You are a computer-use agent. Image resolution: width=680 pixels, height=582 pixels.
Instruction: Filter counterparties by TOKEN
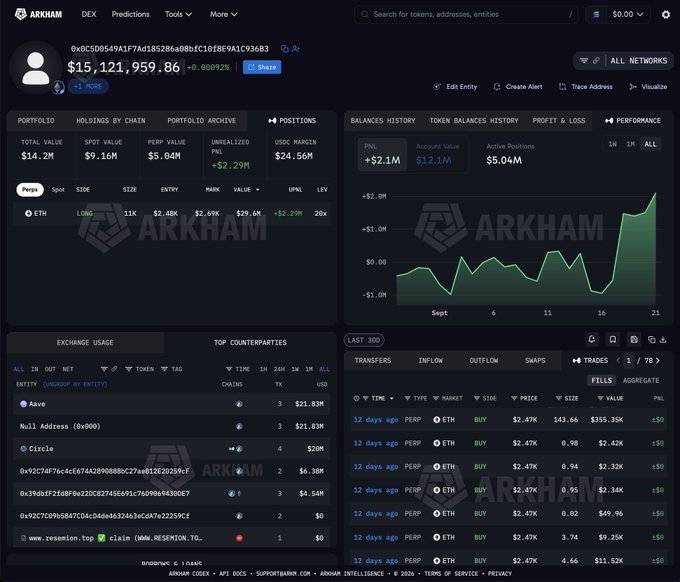click(x=139, y=369)
